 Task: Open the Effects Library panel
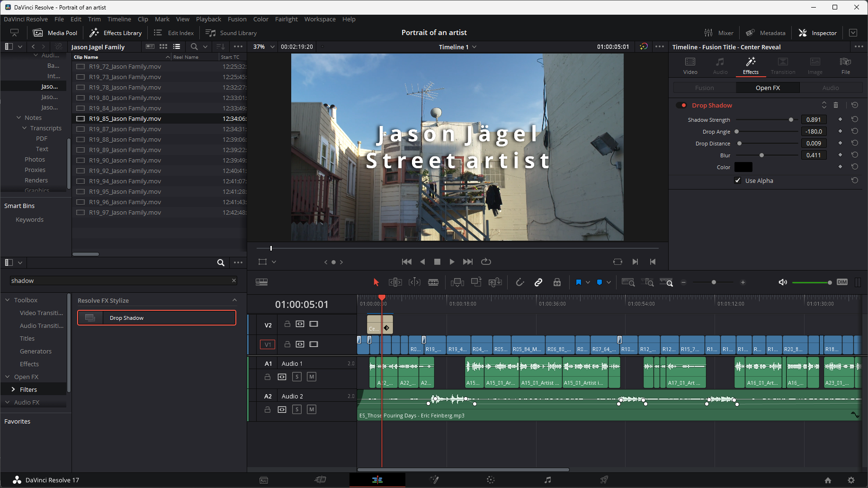coord(116,33)
